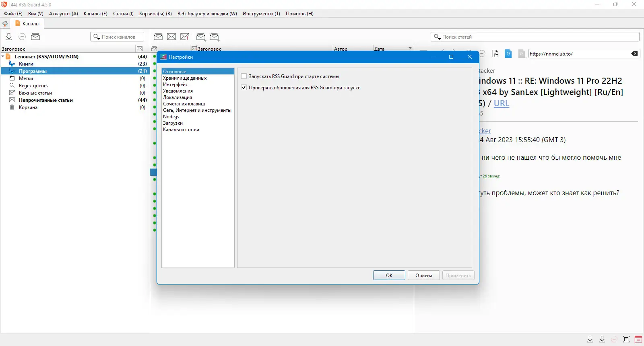
Task: Select Корзина in the feeds tree
Action: point(75,107)
